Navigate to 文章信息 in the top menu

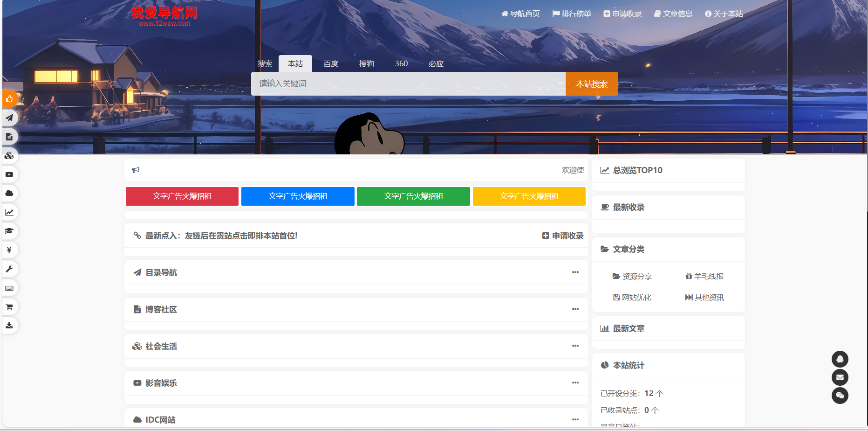(673, 14)
